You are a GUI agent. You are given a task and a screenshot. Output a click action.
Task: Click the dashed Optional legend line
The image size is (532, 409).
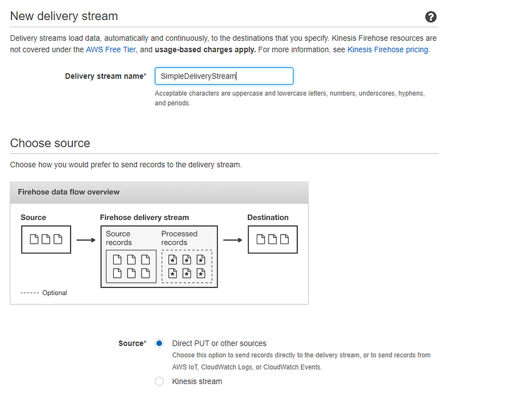(30, 293)
